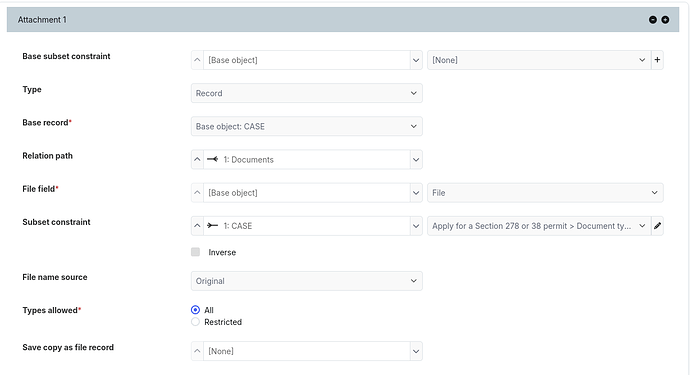This screenshot has height=375, width=690.
Task: Expand the File field dropdown showing File
Action: pyautogui.click(x=545, y=193)
